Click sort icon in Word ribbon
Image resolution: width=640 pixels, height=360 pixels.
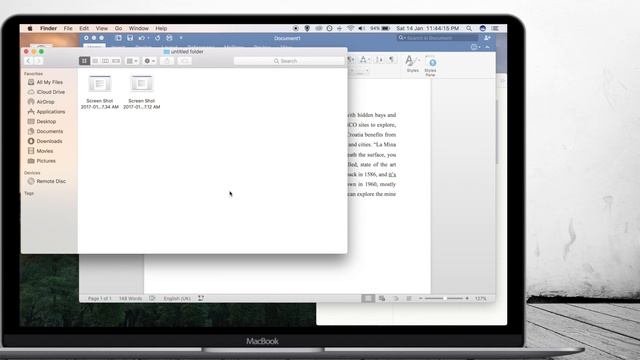[380, 60]
